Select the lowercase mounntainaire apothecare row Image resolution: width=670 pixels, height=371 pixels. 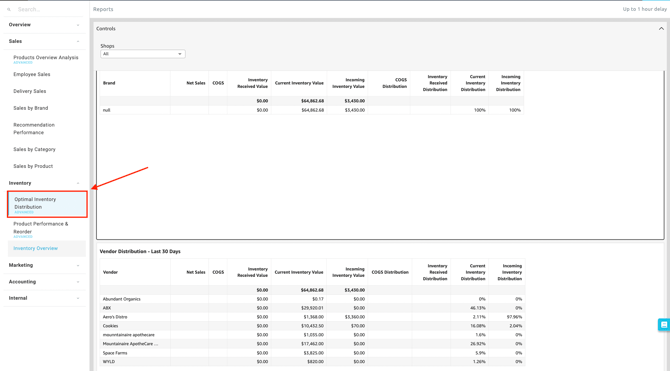(x=312, y=335)
